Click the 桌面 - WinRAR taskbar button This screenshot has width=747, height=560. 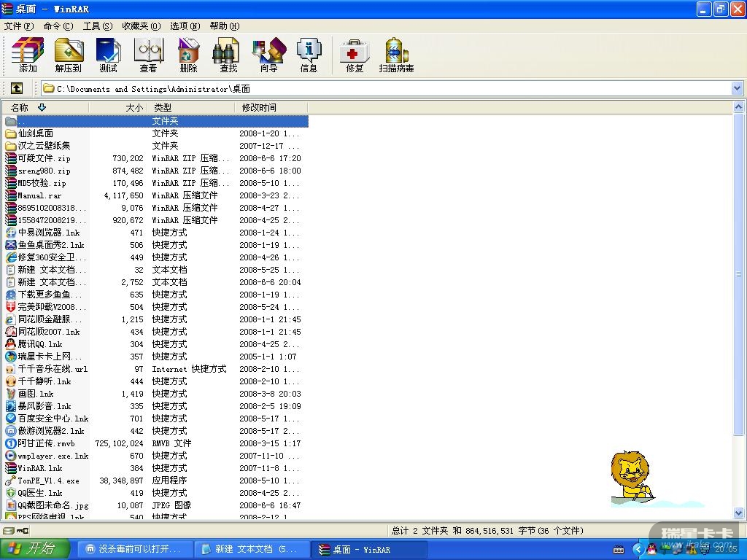point(368,549)
